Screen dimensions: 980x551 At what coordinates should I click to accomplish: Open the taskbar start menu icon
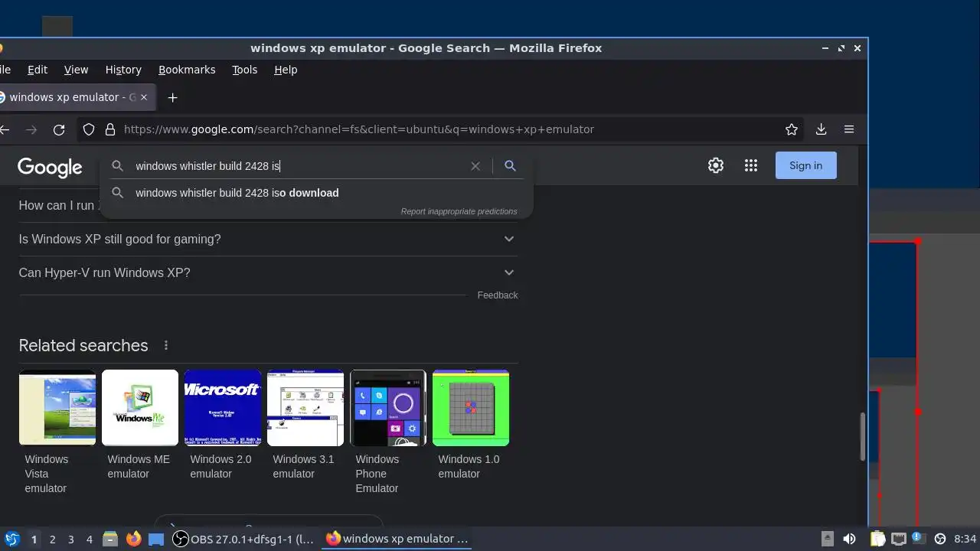11,539
